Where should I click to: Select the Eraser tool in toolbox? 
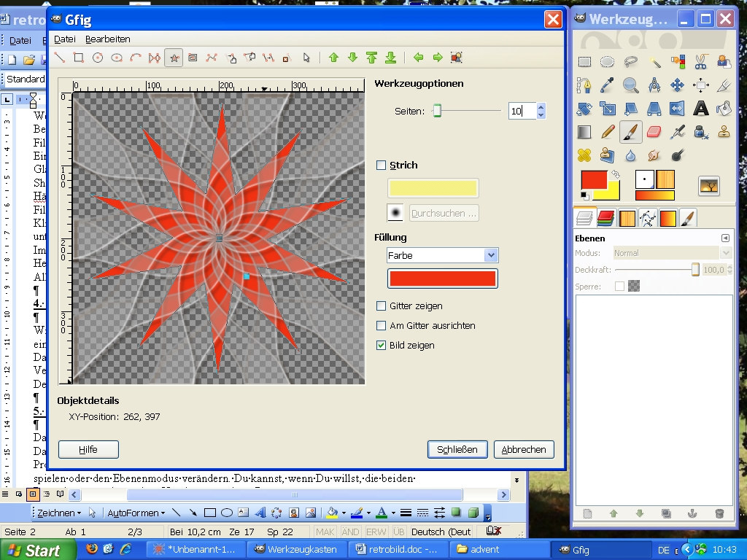pos(654,132)
